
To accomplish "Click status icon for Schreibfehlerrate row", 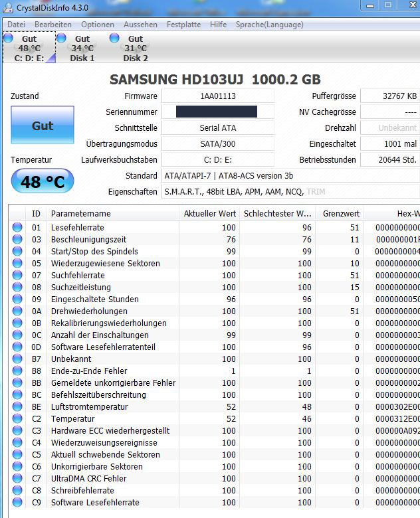I will [x=17, y=490].
